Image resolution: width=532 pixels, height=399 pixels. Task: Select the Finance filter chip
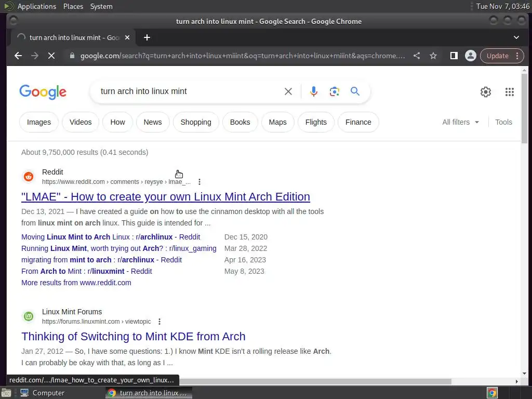(x=358, y=122)
